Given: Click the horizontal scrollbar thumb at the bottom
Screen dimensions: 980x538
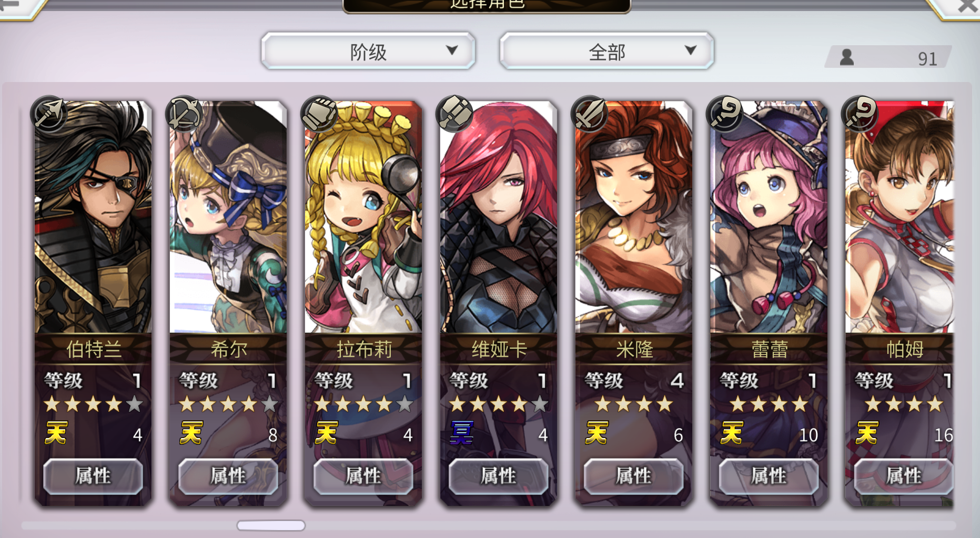Looking at the screenshot, I should (x=271, y=525).
